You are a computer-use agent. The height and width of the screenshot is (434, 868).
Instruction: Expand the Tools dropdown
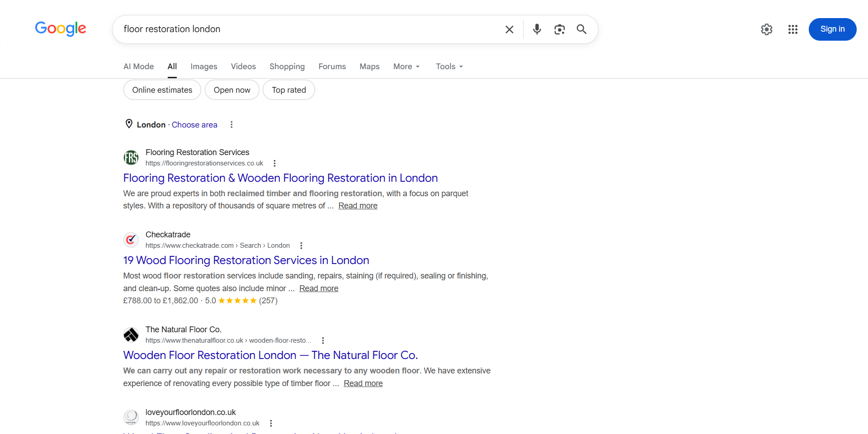[x=449, y=66]
